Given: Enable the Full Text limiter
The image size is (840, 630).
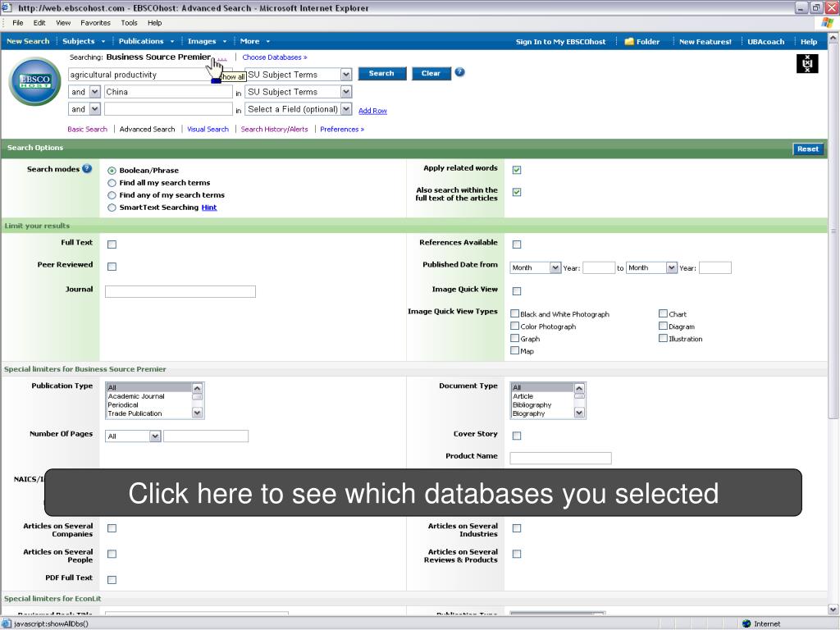Looking at the screenshot, I should coord(112,244).
